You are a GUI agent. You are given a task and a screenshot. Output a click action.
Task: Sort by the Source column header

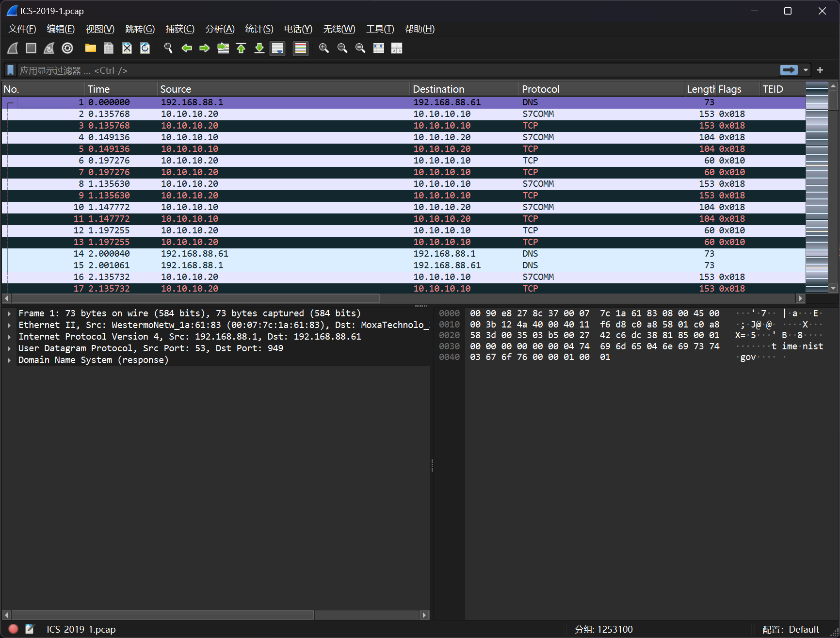coord(284,89)
